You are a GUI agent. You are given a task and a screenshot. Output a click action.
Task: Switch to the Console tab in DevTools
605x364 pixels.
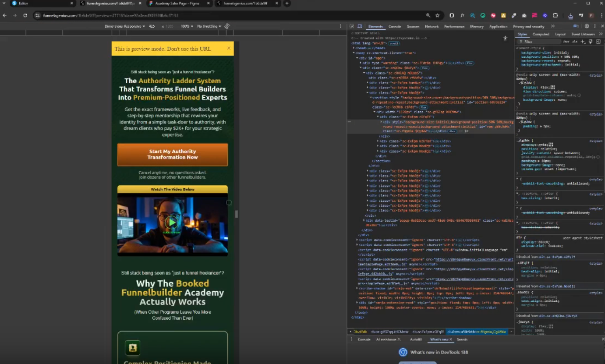tap(395, 26)
